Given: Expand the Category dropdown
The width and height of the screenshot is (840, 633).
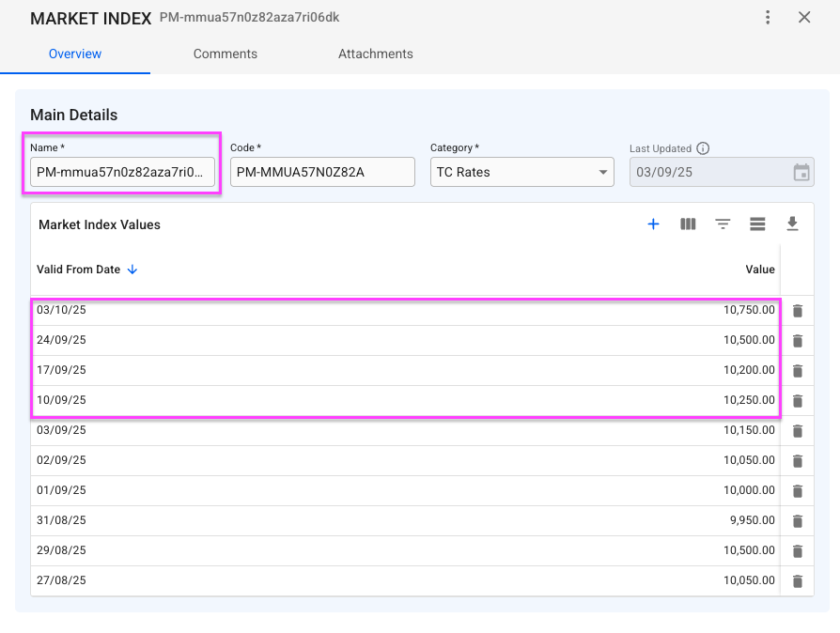Looking at the screenshot, I should coord(602,173).
